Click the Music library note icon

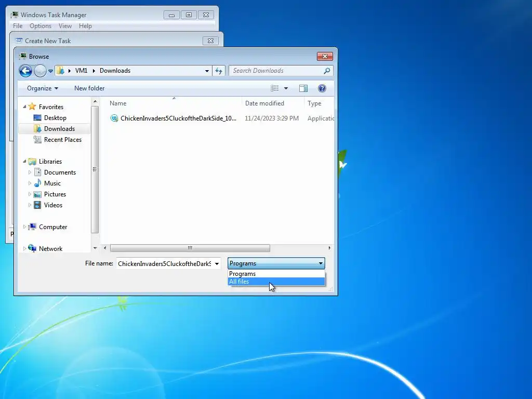point(37,183)
